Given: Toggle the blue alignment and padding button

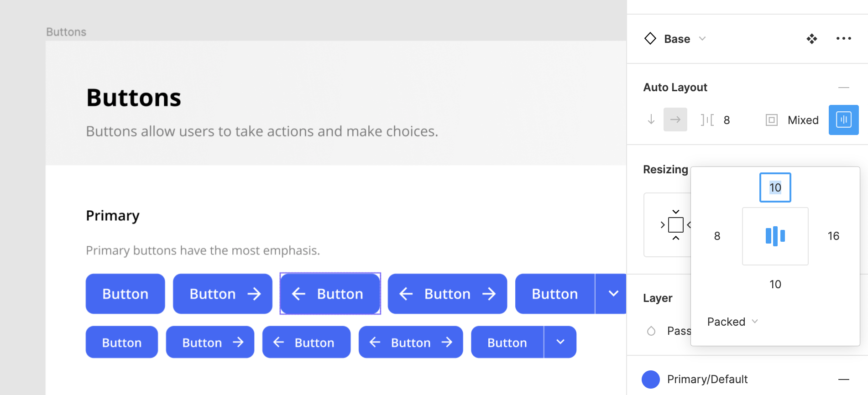Looking at the screenshot, I should pyautogui.click(x=843, y=120).
